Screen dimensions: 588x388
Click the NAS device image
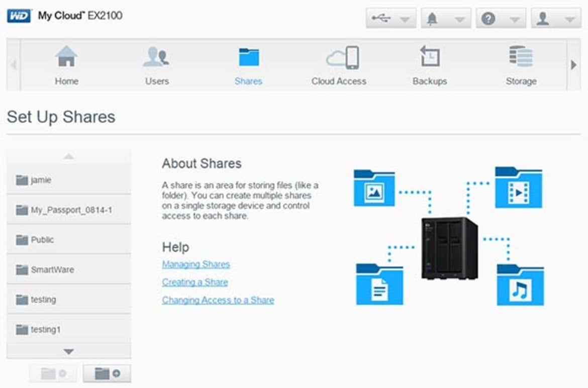pyautogui.click(x=449, y=248)
